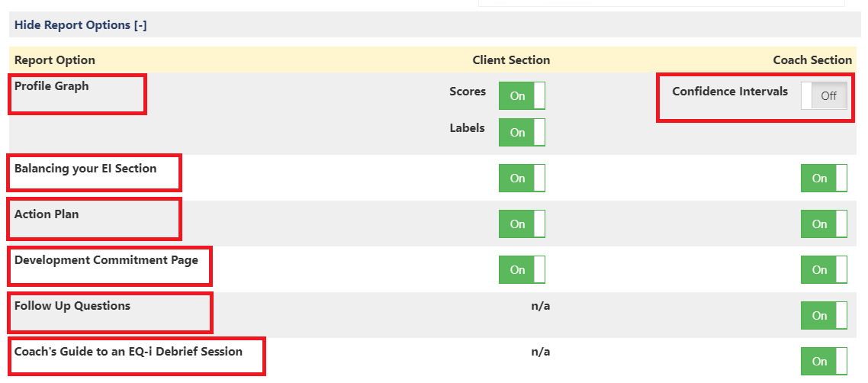
Task: Enable Confidence Intervals switch
Action: pos(824,96)
